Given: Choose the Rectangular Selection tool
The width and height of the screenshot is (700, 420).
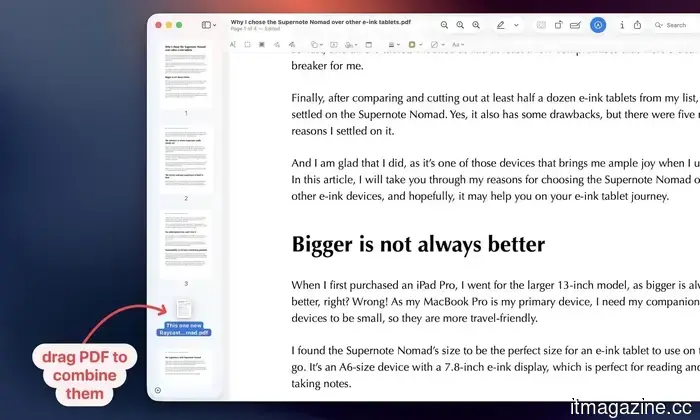Looking at the screenshot, I should click(247, 45).
